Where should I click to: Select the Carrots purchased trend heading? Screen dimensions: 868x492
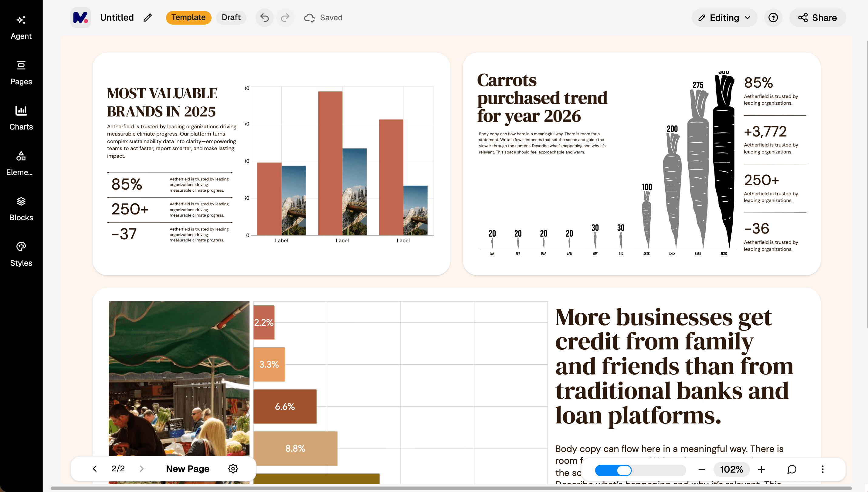[542, 98]
